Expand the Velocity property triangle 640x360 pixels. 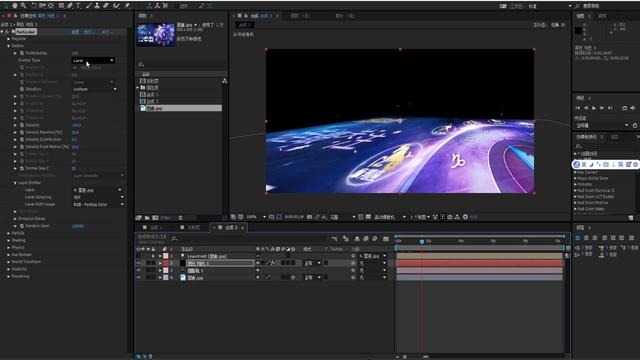point(16,125)
